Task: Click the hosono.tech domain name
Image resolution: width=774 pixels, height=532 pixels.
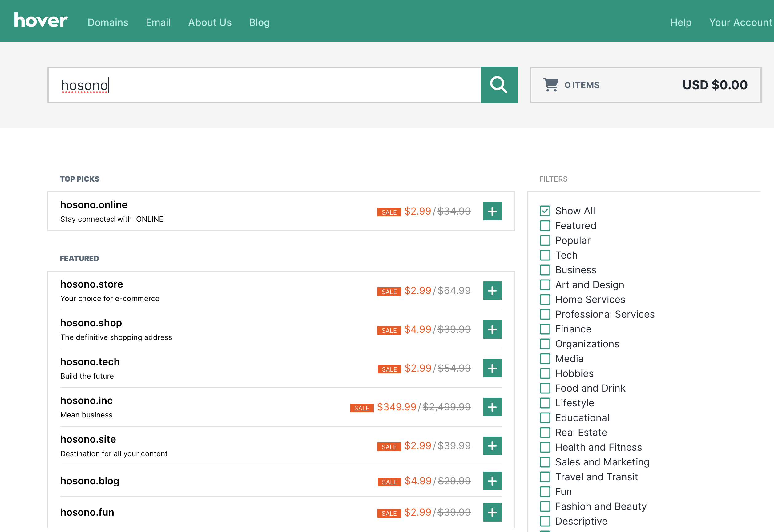Action: (90, 362)
